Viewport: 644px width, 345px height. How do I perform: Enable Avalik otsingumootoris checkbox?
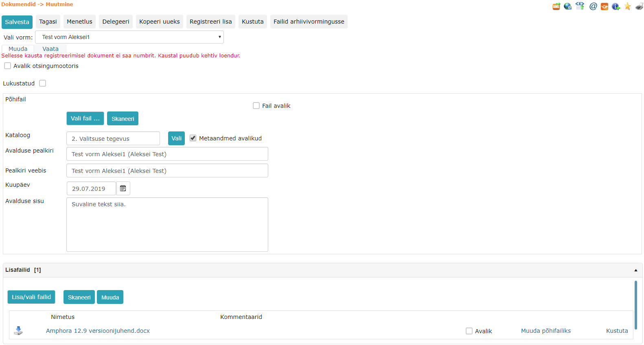(8, 66)
